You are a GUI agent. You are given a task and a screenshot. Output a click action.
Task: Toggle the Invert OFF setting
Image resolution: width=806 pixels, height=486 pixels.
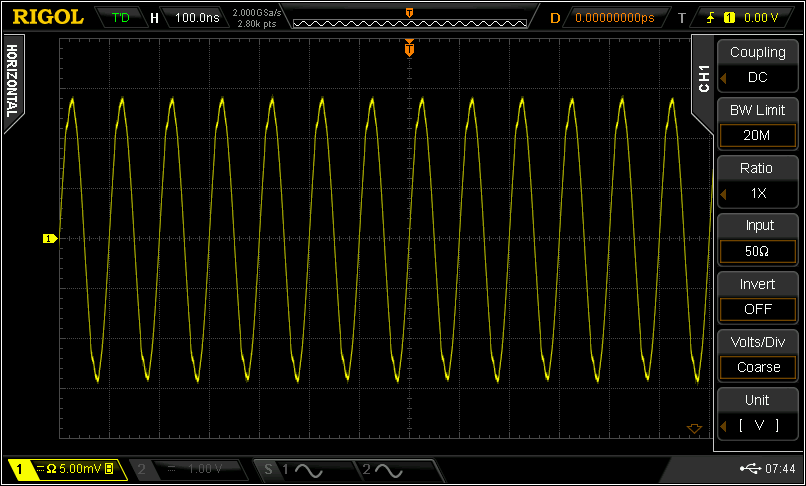pos(758,297)
